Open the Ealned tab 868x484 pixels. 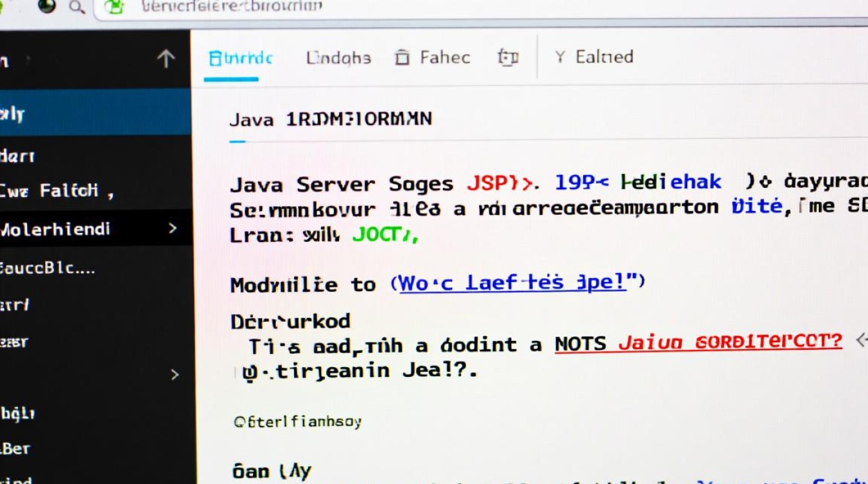click(604, 57)
